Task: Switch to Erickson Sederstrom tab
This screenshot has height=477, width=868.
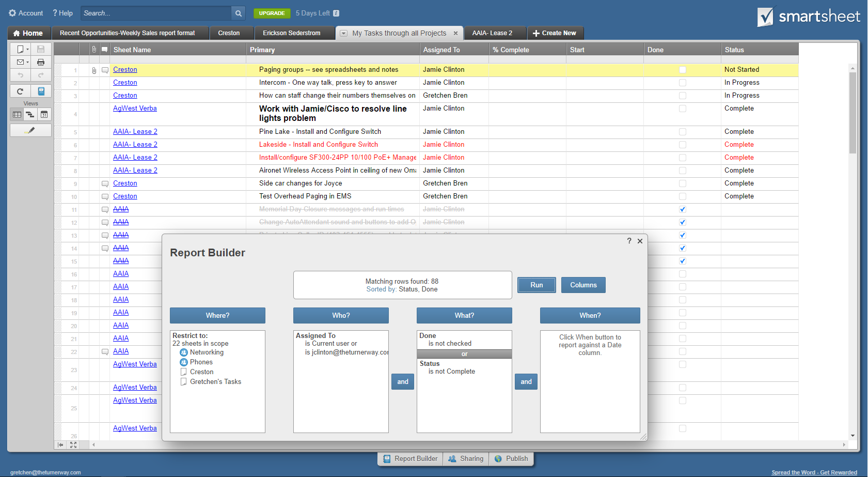Action: (x=294, y=33)
